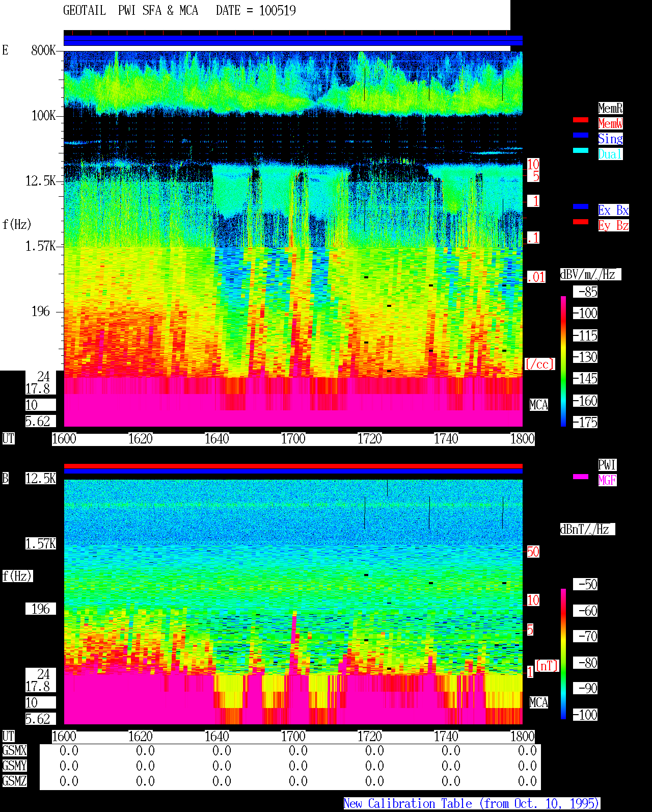652x812 pixels.
Task: Click the '-175' electric color scale value
Action: click(x=585, y=422)
